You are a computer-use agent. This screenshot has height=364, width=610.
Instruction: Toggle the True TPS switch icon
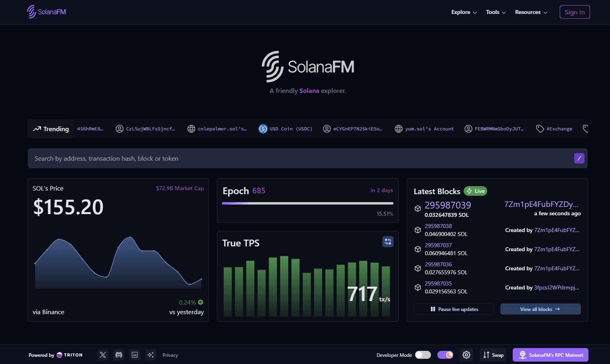click(x=388, y=242)
